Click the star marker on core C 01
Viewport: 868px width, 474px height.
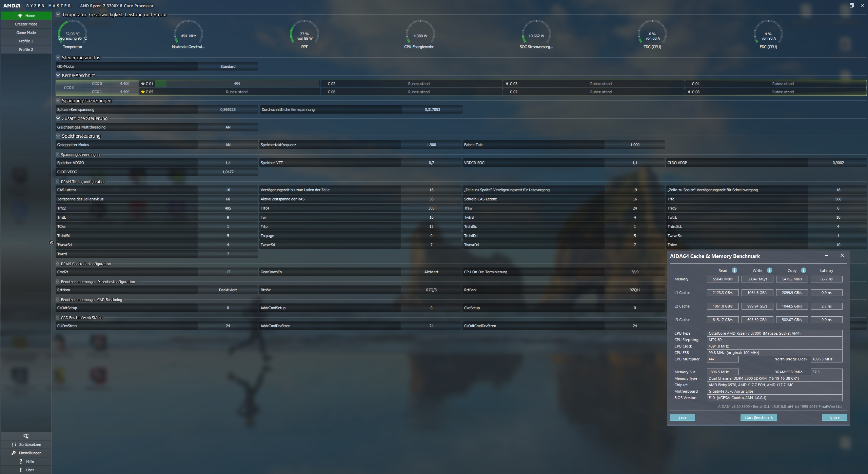pyautogui.click(x=143, y=84)
